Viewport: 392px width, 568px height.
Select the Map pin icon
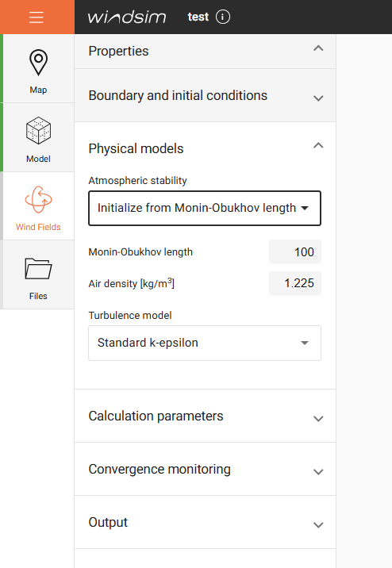(x=38, y=63)
